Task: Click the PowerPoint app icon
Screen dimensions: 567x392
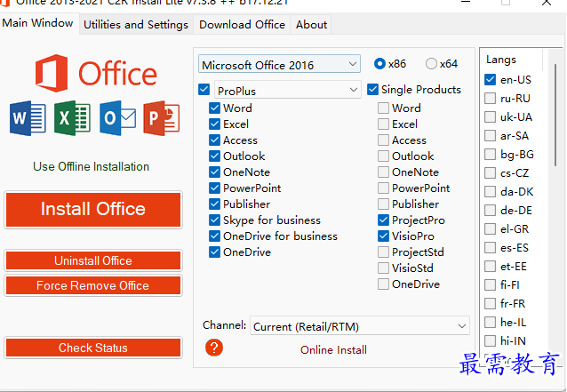Action: 162,118
